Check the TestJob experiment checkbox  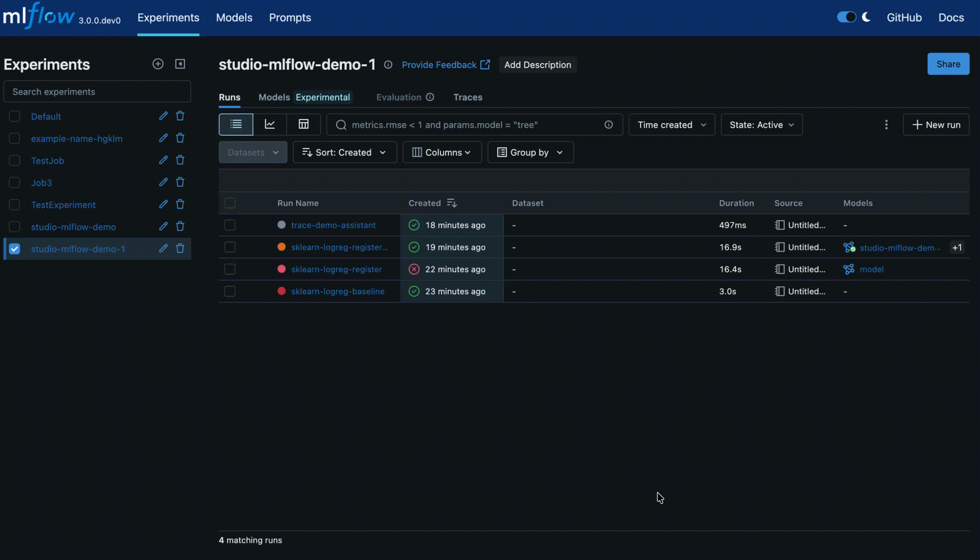[x=14, y=161]
